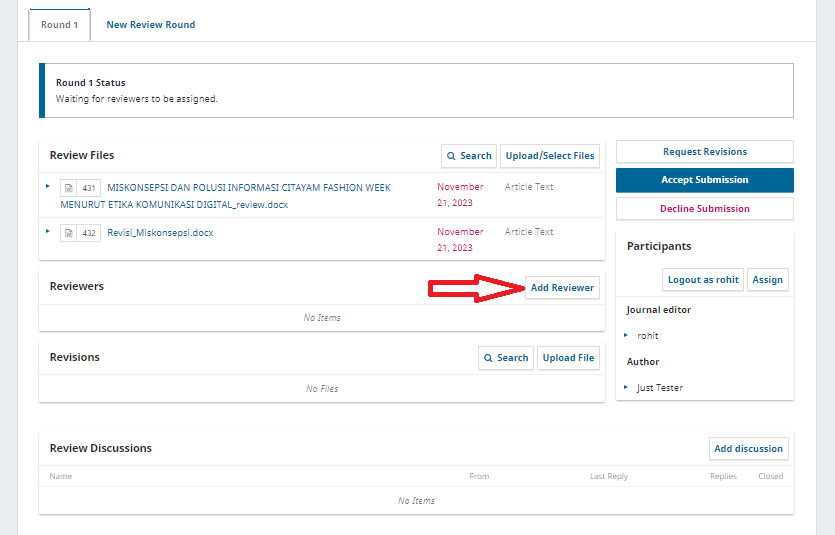Screen dimensions: 835x535
Task: Click Assign participant button
Action: point(767,280)
